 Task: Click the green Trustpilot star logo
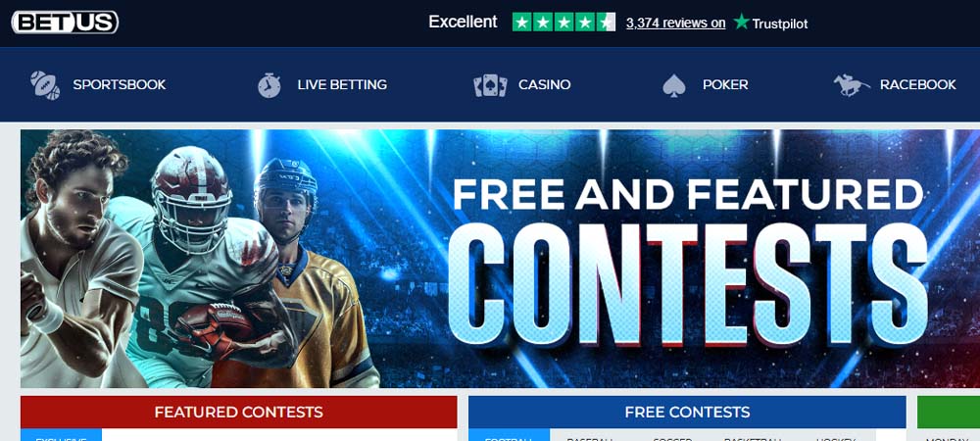click(741, 22)
